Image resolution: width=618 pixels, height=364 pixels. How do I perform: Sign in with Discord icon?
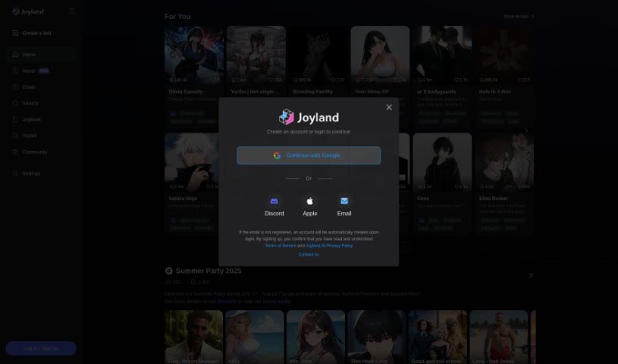click(x=274, y=201)
